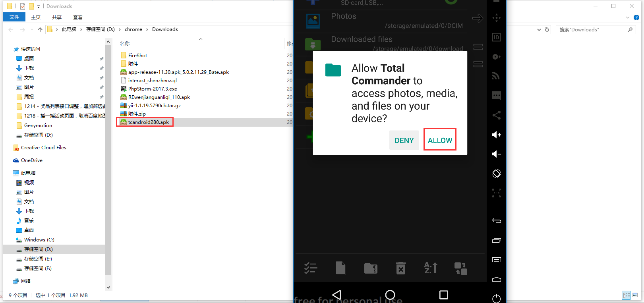The width and height of the screenshot is (644, 303).
Task: Tap Total Commander A-Z sort icon
Action: 431,268
